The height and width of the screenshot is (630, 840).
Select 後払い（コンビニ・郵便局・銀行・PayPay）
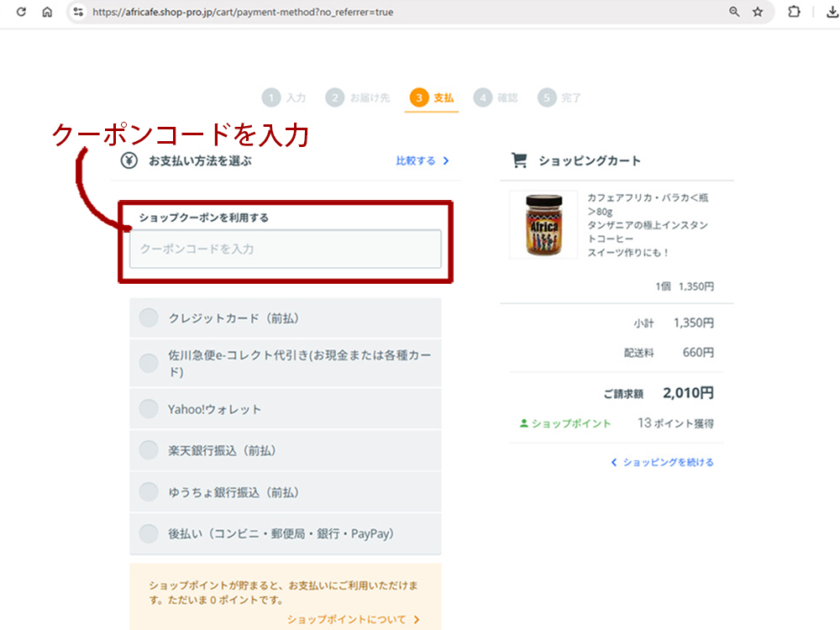[x=149, y=533]
